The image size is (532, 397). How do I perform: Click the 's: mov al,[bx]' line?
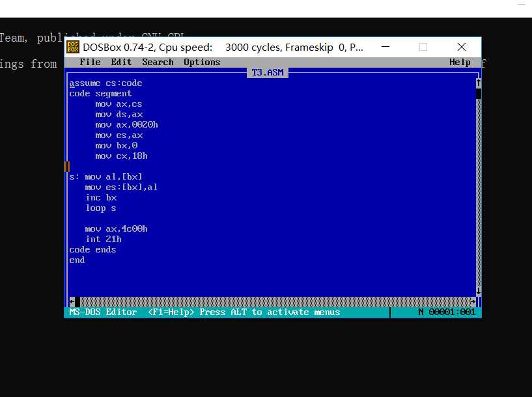tap(105, 177)
